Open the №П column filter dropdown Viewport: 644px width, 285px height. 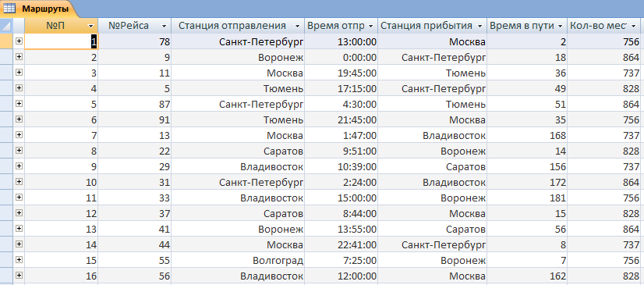pyautogui.click(x=90, y=26)
